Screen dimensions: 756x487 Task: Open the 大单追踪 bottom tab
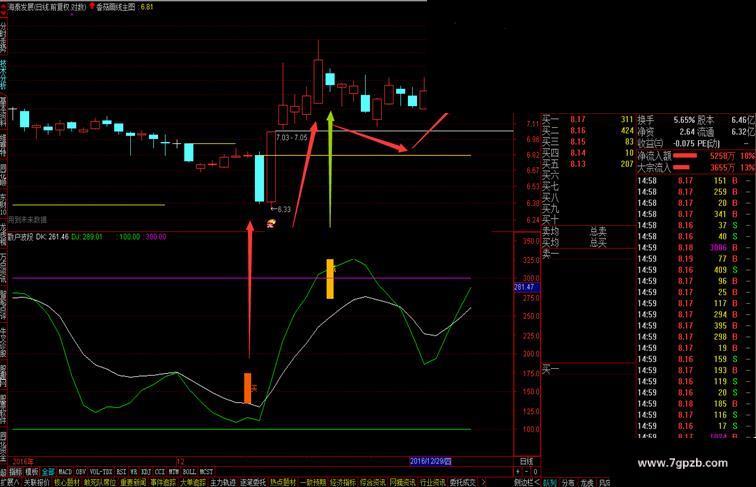click(x=193, y=482)
